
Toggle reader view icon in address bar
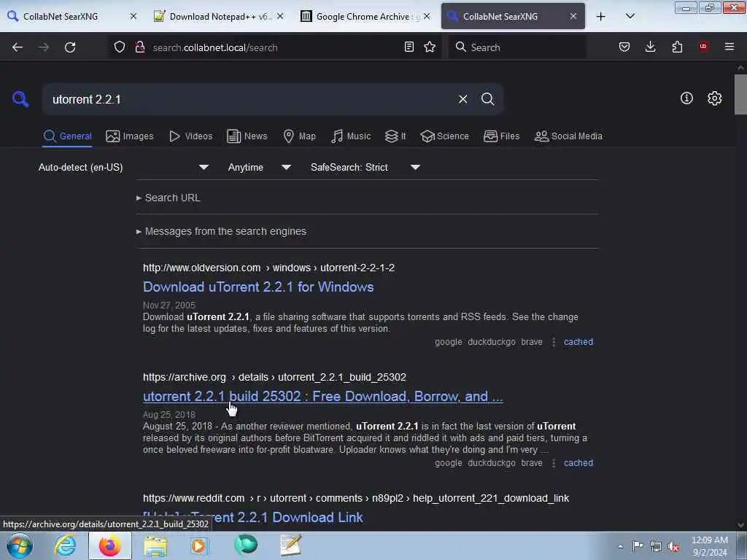coord(409,47)
